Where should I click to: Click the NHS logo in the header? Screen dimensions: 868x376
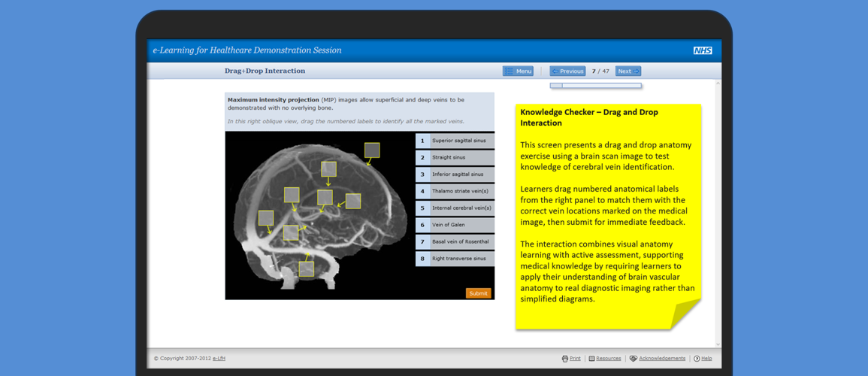(702, 50)
